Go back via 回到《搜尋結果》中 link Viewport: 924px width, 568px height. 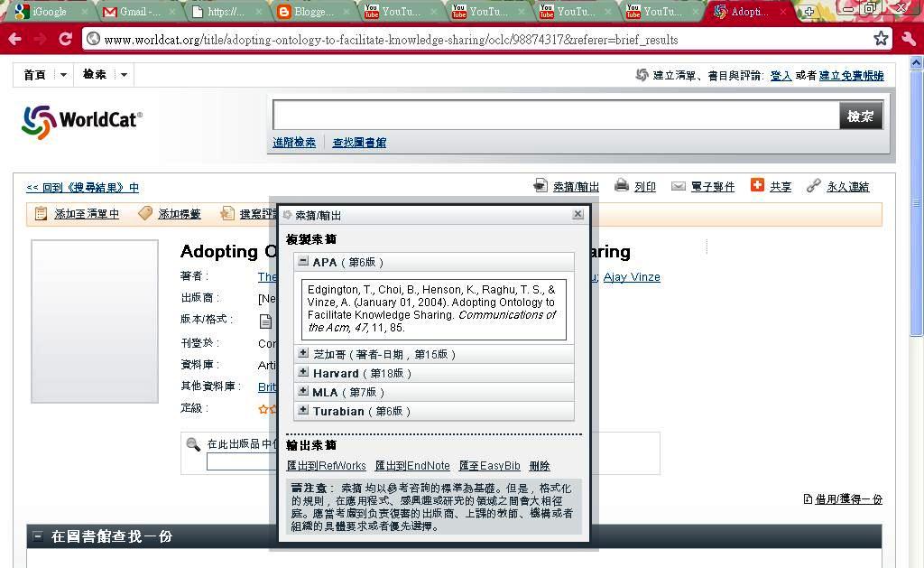click(82, 188)
